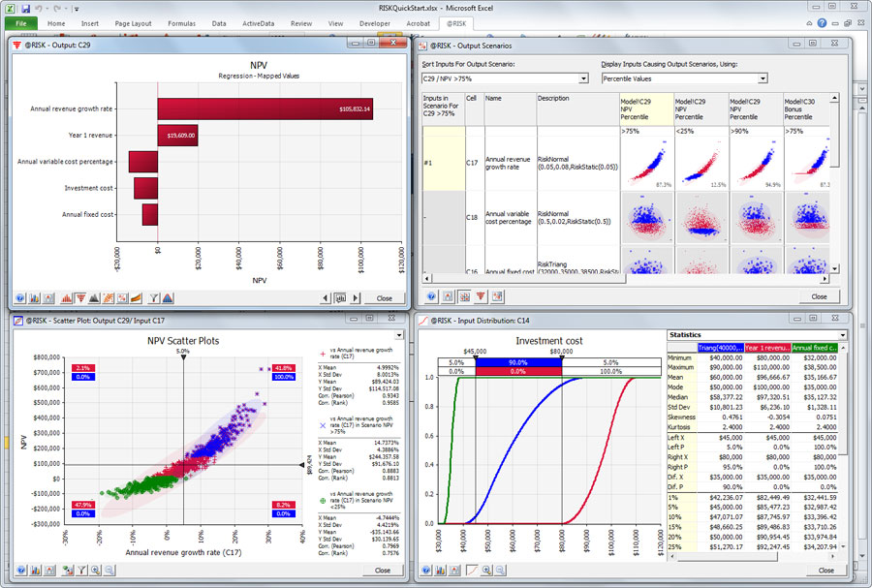Zoom out on the Investment cost graph
872x588 pixels.
501,571
